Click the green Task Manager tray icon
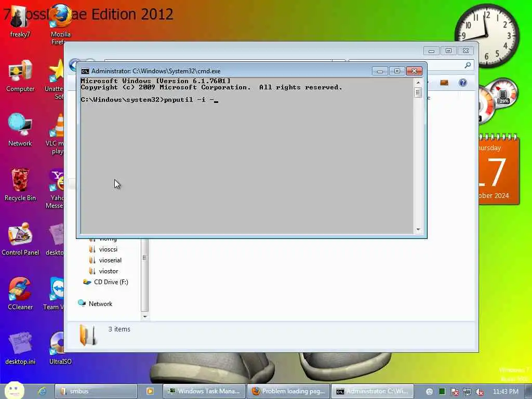Image resolution: width=532 pixels, height=399 pixels. pos(442,392)
